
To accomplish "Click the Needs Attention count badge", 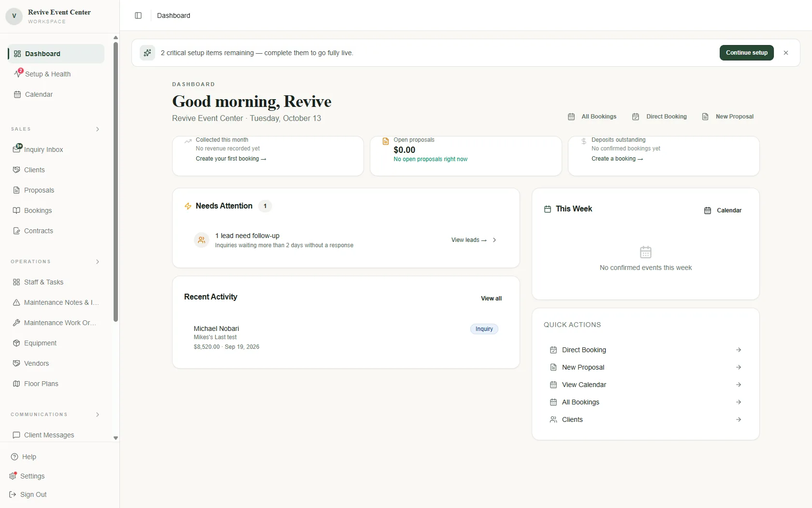I will [265, 206].
